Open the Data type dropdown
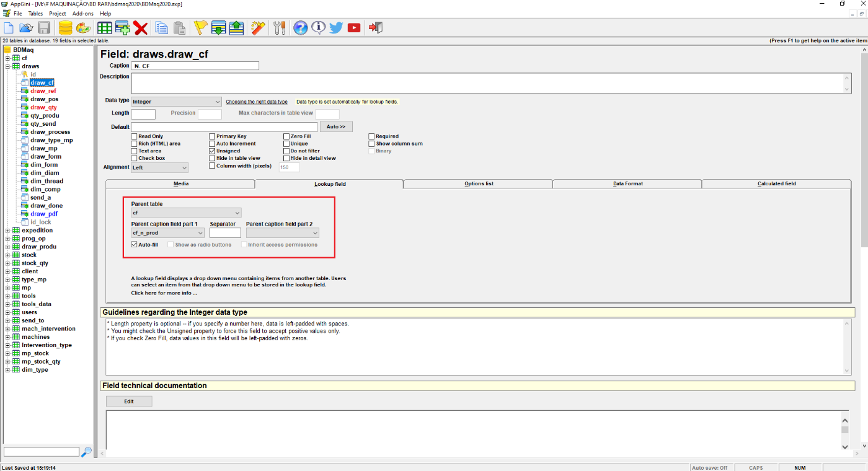The height and width of the screenshot is (471, 868). pos(177,102)
